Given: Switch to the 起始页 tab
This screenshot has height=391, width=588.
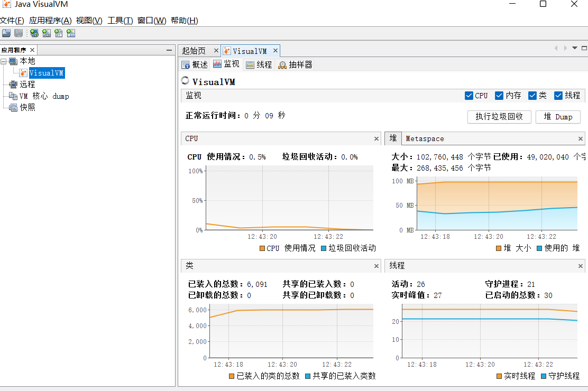Looking at the screenshot, I should click(194, 51).
